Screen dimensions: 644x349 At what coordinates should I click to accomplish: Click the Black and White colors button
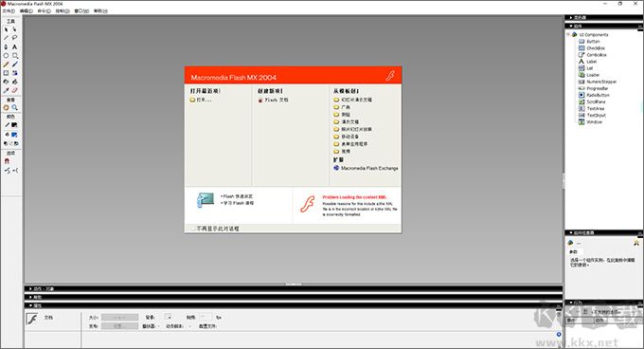(x=6, y=143)
